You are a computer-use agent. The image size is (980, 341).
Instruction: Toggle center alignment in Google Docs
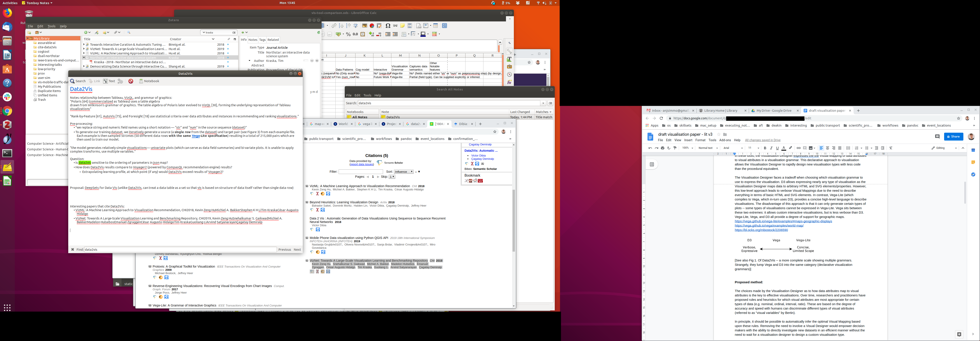point(828,148)
